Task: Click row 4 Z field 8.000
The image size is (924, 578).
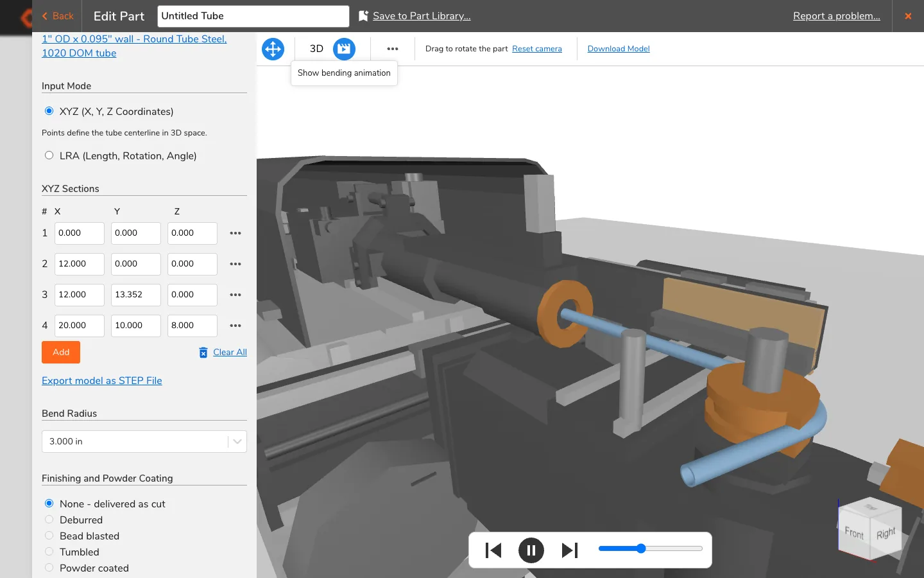Action: tap(193, 326)
